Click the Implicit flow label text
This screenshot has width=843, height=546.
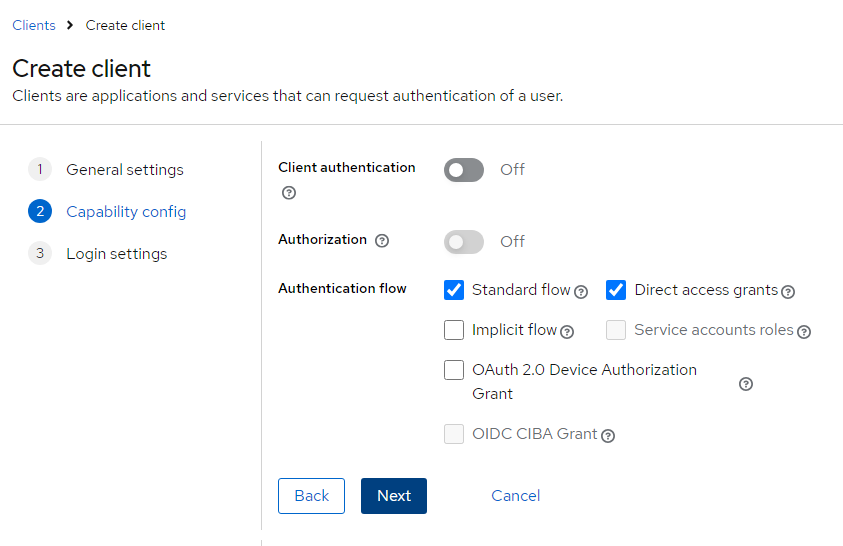click(515, 330)
